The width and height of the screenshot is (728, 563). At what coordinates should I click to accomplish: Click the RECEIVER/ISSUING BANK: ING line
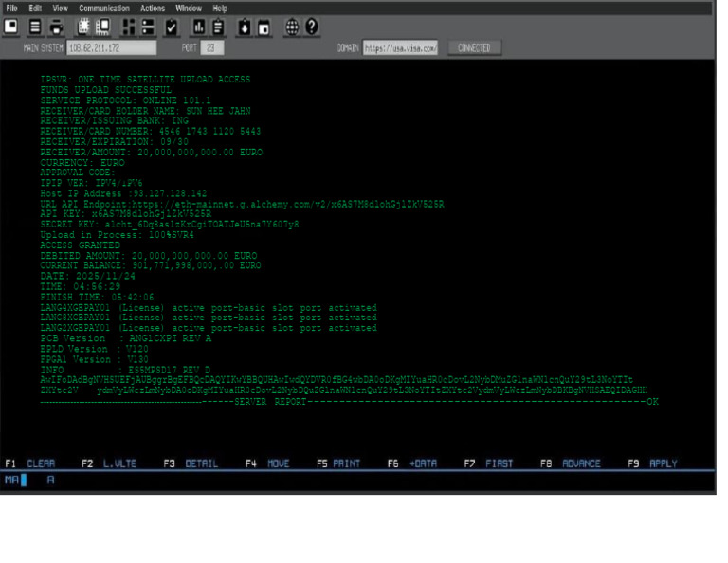[114, 120]
